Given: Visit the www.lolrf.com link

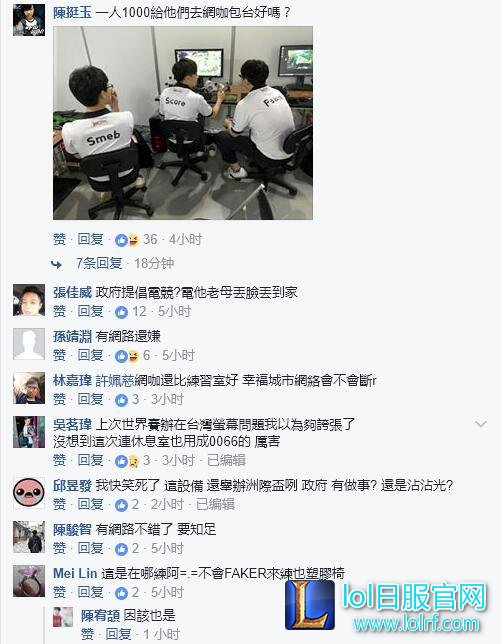Looking at the screenshot, I should pos(417,624).
